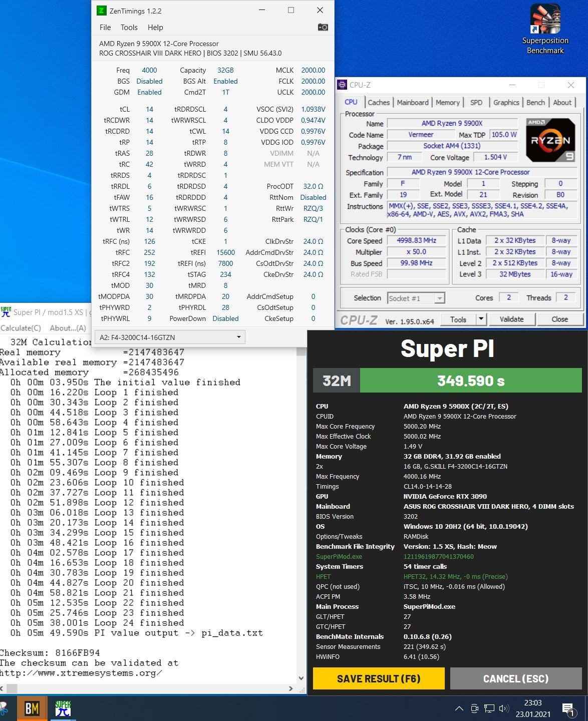
Task: Switch to About tab in CPU-Z
Action: (x=562, y=102)
